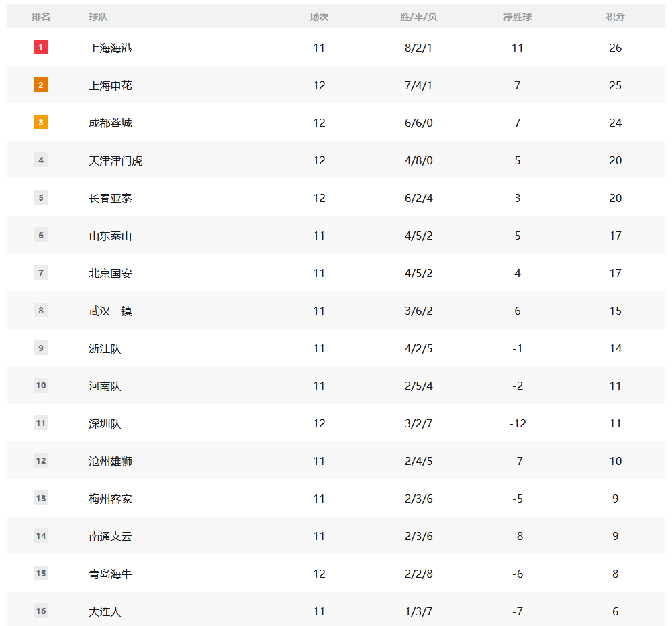Click the rank 10 badge

pos(41,386)
